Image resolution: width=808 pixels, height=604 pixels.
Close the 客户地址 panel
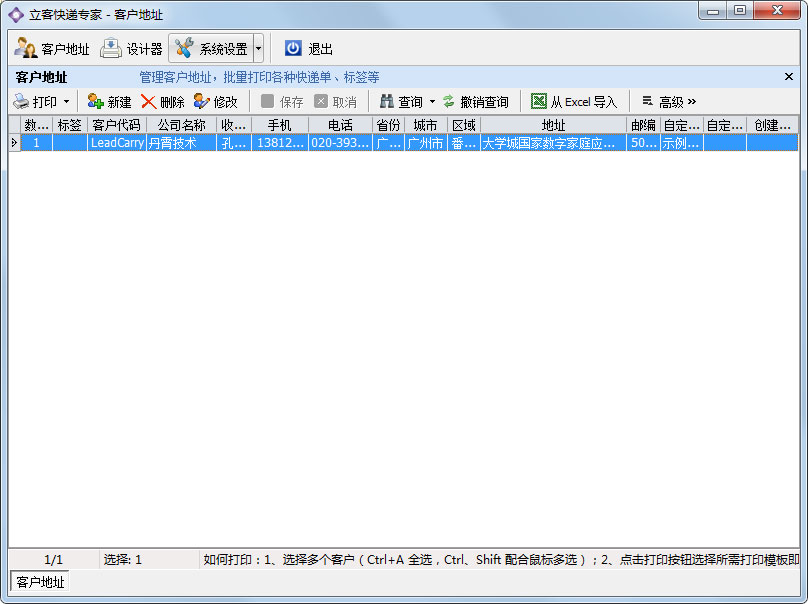coord(788,77)
